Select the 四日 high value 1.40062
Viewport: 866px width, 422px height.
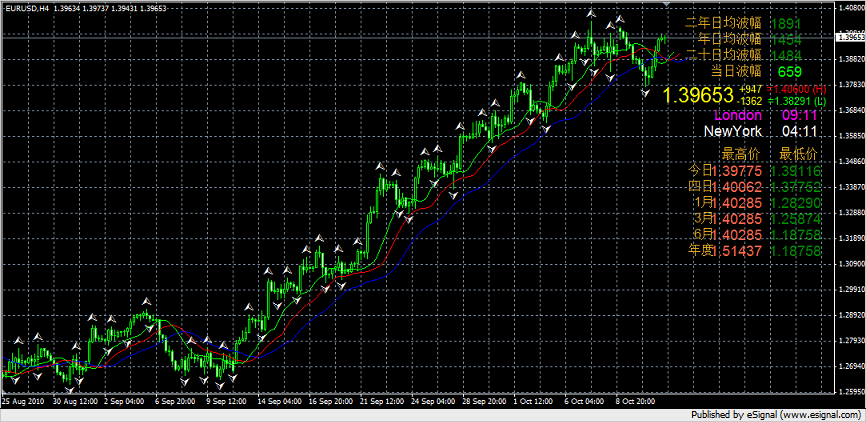[x=737, y=186]
